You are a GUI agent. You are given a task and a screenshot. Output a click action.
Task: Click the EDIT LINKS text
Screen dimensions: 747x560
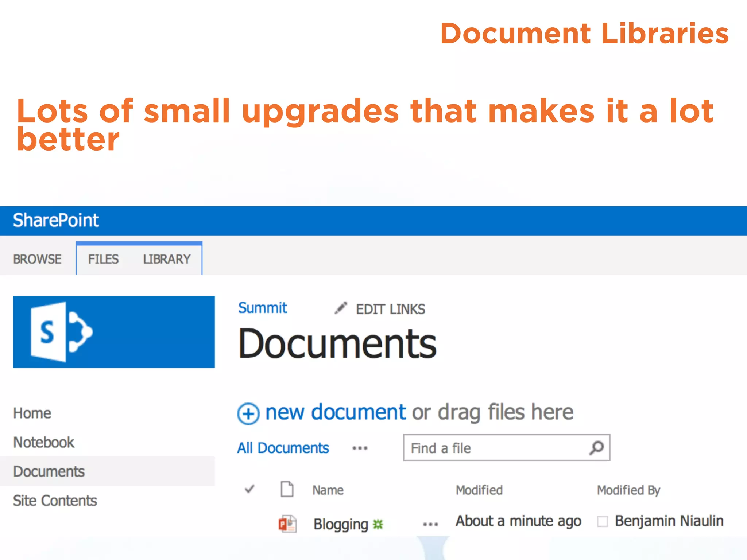click(x=391, y=309)
